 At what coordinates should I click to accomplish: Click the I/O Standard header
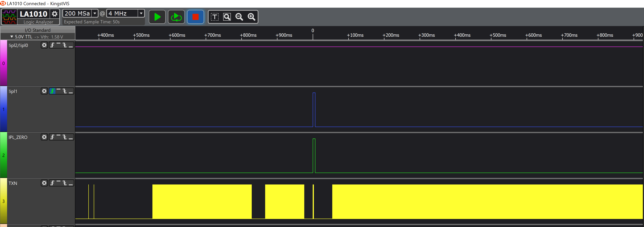coord(38,30)
